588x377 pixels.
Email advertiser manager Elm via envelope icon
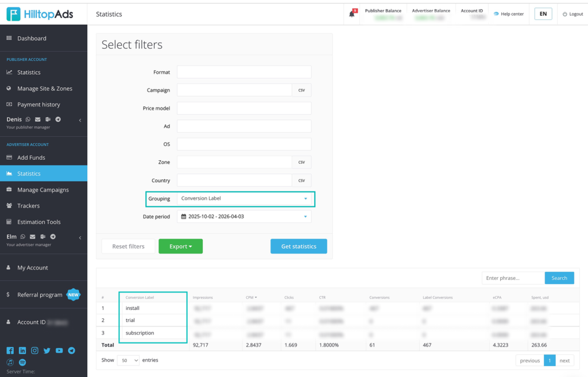[x=33, y=237]
